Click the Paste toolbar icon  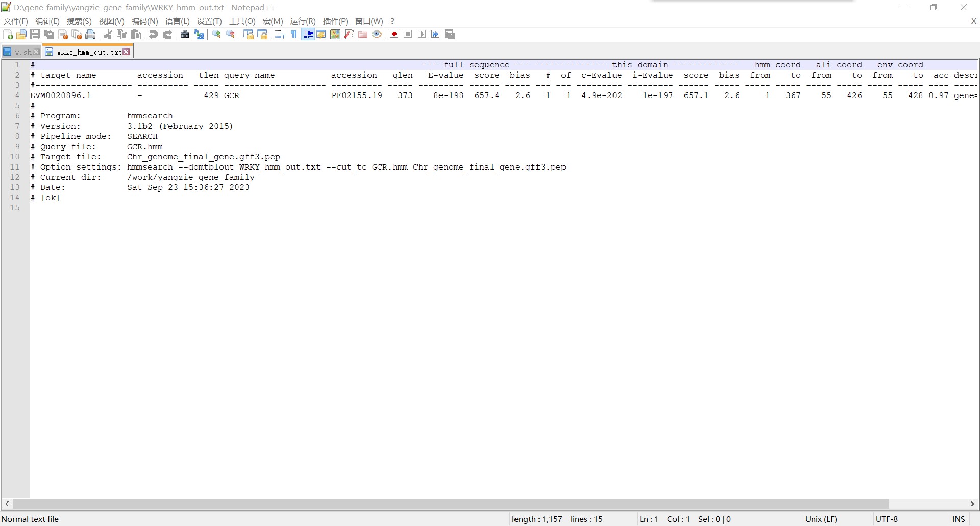point(136,34)
